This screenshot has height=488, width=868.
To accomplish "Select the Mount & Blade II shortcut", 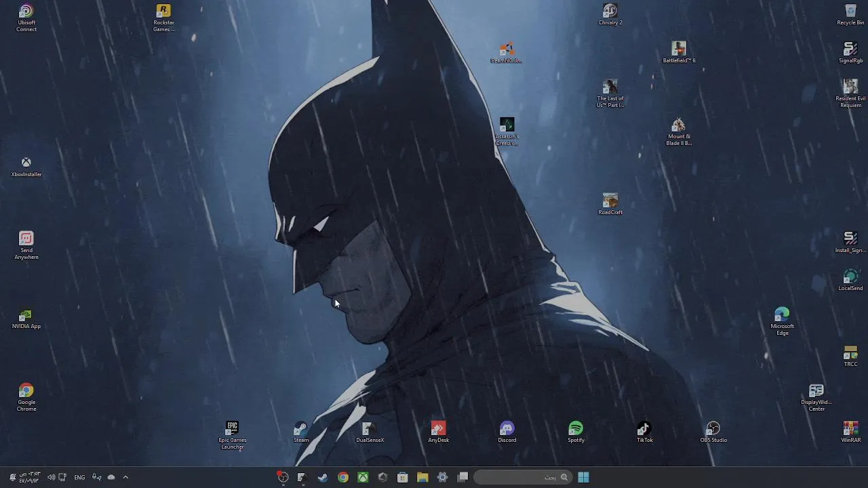I will pos(679,131).
